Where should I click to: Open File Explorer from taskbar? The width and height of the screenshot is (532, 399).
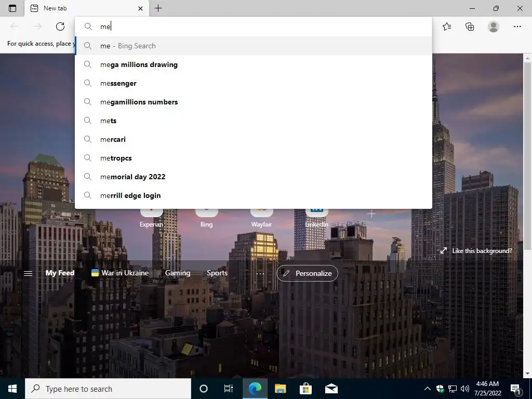click(x=280, y=389)
